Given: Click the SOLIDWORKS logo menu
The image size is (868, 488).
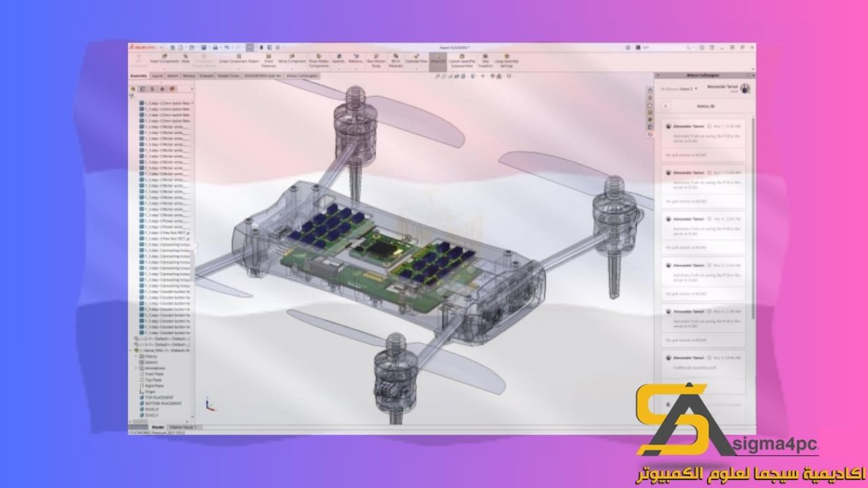Looking at the screenshot, I should pyautogui.click(x=144, y=47).
